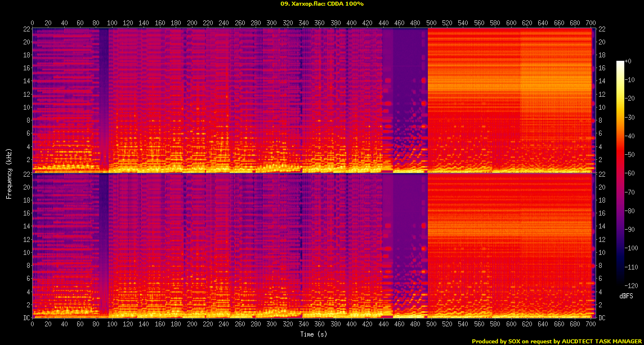Click the 'dBFS' label under the color scale
644x345 pixels.
(x=626, y=295)
